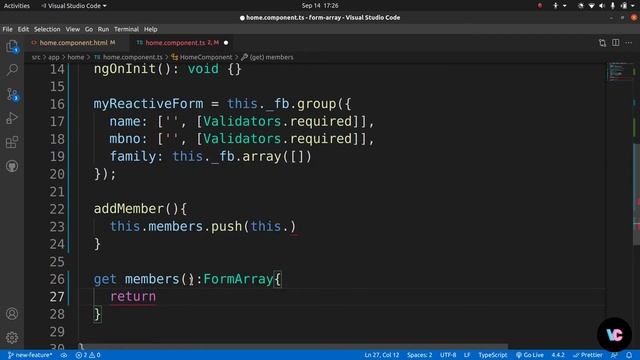Open the File menu
The width and height of the screenshot is (640, 360).
(7, 29)
